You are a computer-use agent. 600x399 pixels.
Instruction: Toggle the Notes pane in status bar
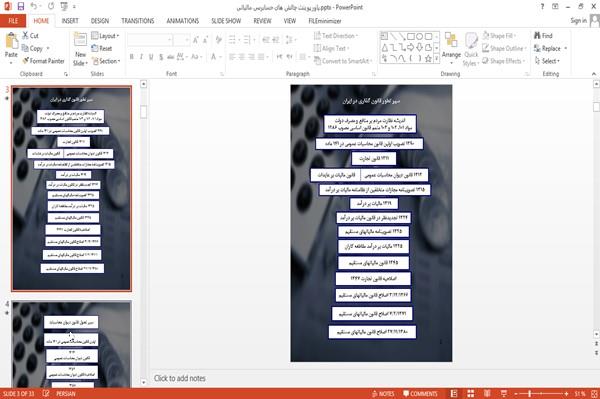[x=383, y=394]
